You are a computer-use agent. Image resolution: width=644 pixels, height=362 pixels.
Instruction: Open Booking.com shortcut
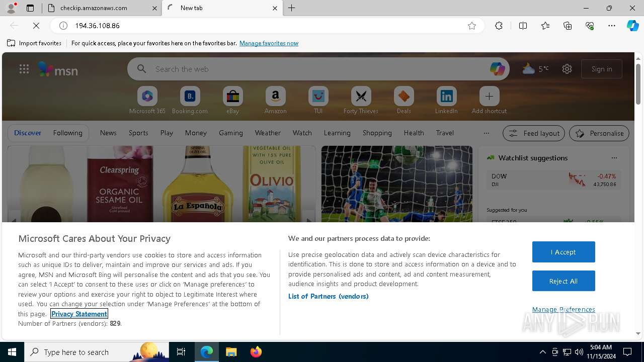pos(190,101)
